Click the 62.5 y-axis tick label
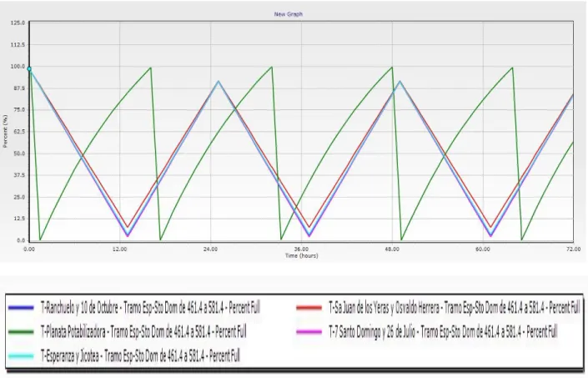Viewport: 588px width, 378px height. pos(18,132)
